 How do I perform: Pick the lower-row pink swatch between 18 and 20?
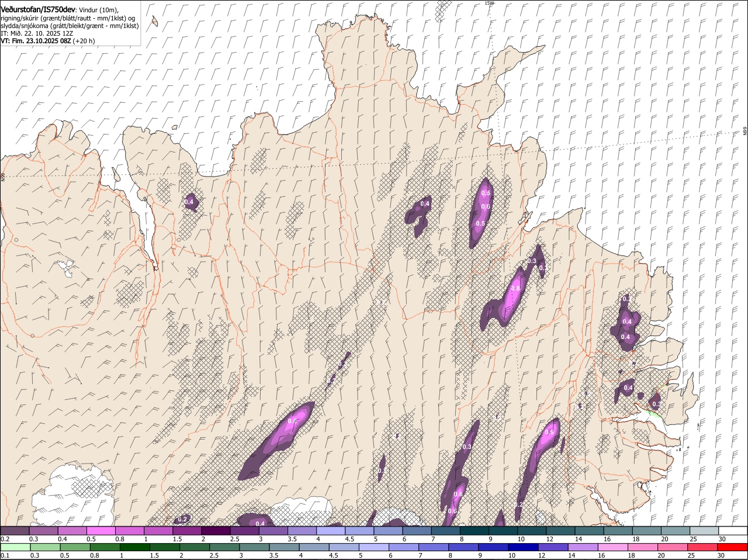(x=642, y=548)
